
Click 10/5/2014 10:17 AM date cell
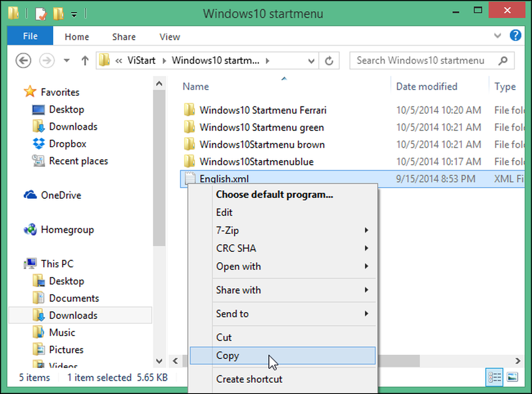[x=438, y=162]
